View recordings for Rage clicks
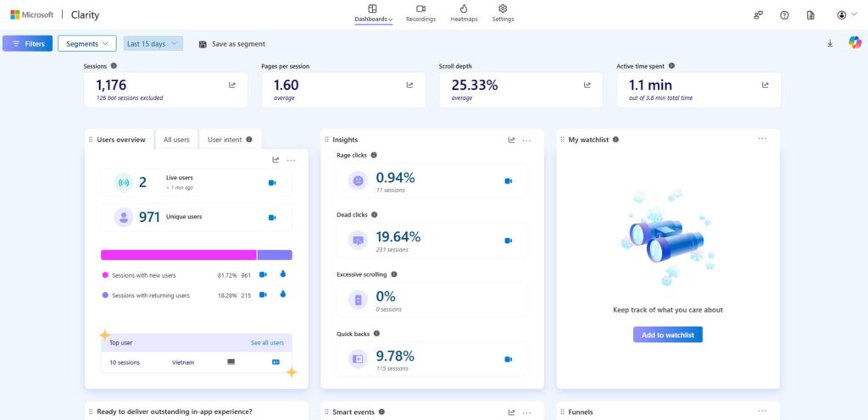868x420 pixels. coord(509,181)
